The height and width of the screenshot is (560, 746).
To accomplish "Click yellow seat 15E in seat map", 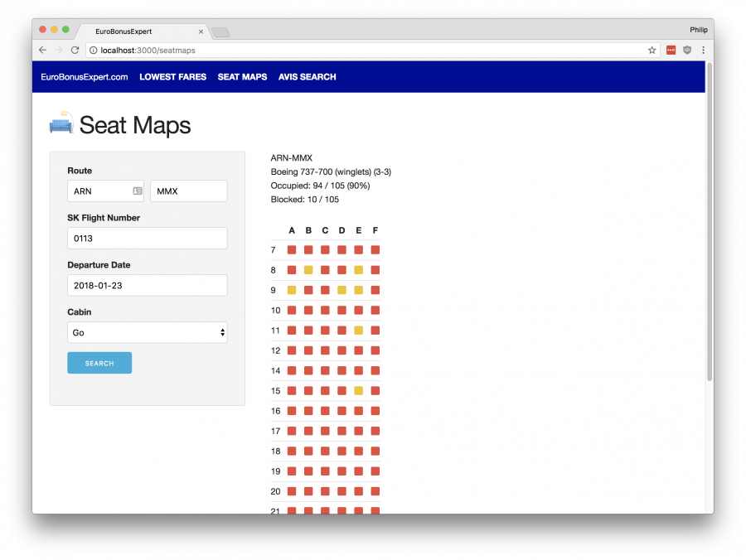I will 358,390.
